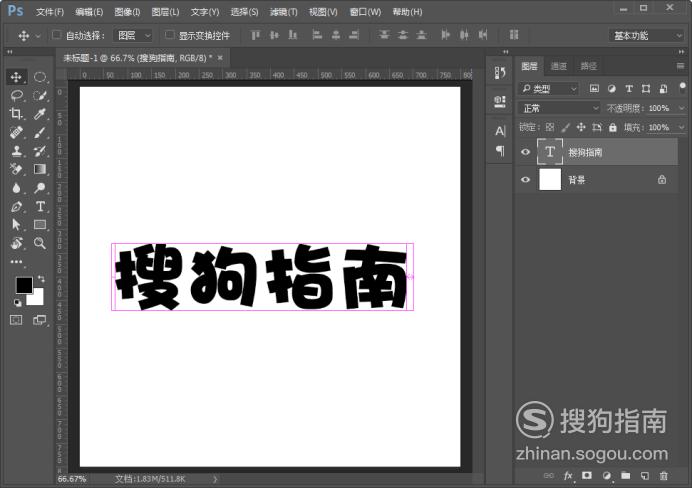Toggle lock position
The width and height of the screenshot is (692, 488).
(x=581, y=128)
